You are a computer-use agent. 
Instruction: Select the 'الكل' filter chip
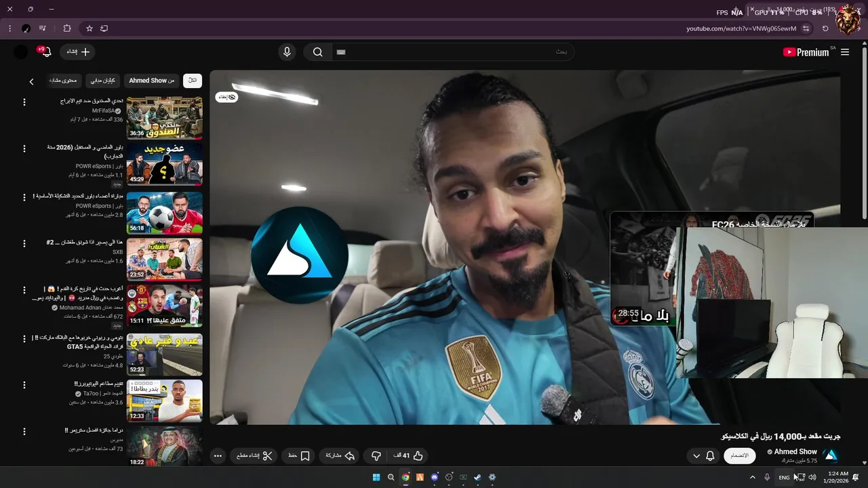(x=193, y=81)
